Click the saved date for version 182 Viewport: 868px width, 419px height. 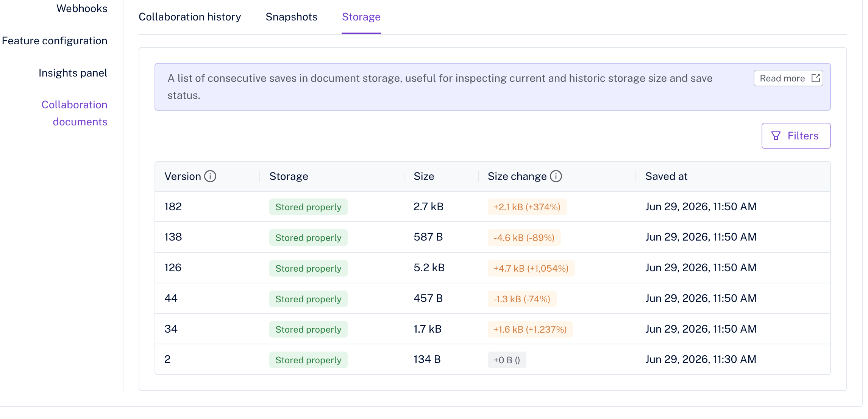click(701, 206)
